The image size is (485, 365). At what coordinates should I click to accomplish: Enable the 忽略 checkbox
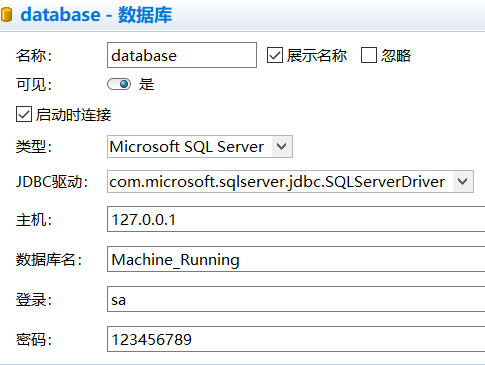coord(369,55)
